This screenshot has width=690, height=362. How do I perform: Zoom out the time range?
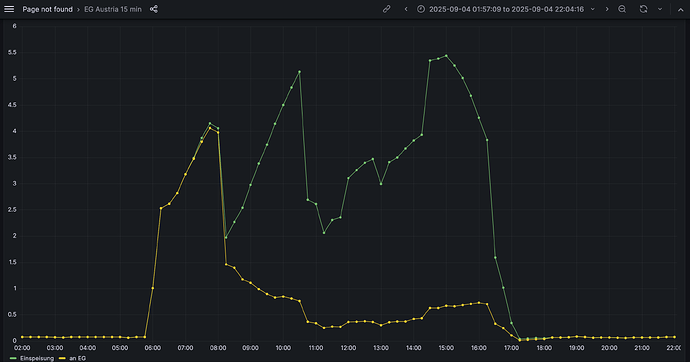pyautogui.click(x=622, y=9)
